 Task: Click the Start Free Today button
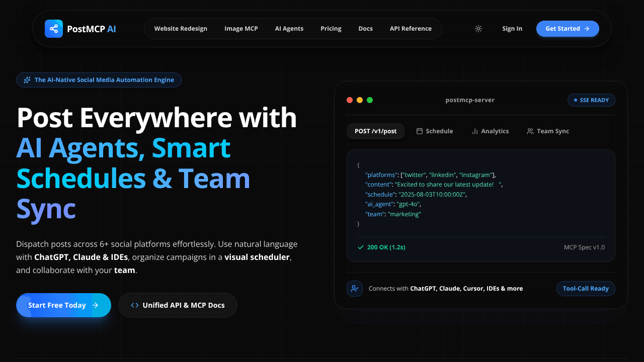tap(63, 305)
